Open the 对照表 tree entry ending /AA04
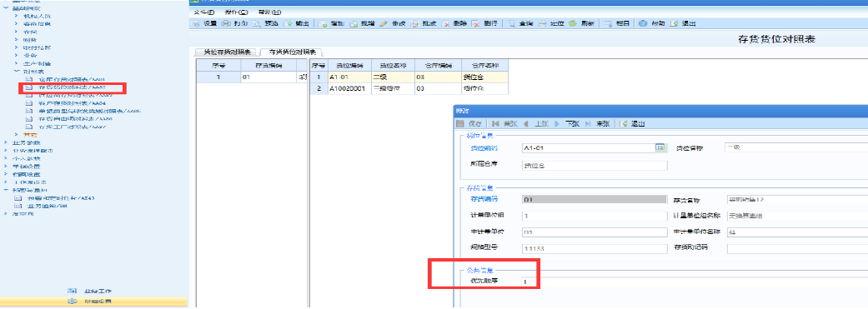Image resolution: width=868 pixels, height=309 pixels. click(72, 102)
